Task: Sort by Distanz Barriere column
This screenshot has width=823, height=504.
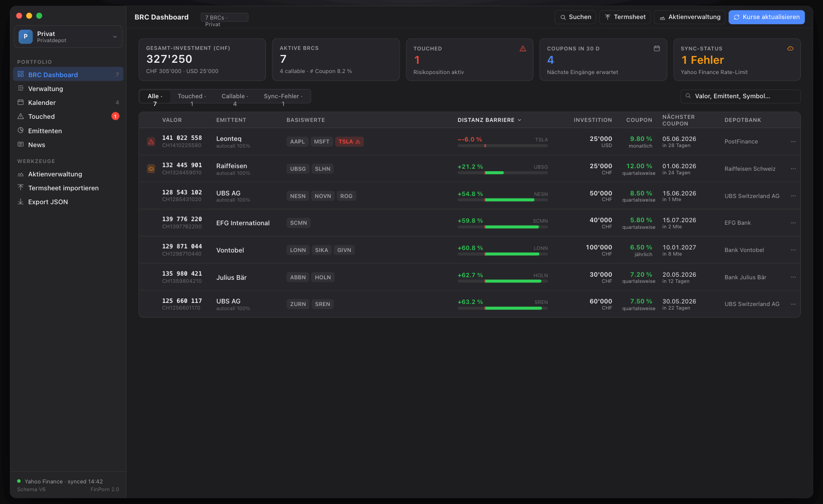Action: pyautogui.click(x=489, y=120)
